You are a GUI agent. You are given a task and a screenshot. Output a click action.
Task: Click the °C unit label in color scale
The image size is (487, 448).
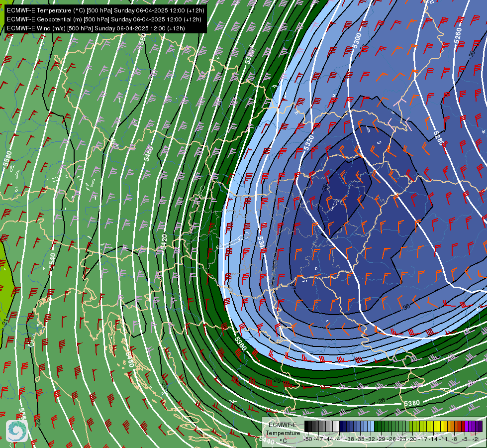pos(283,441)
